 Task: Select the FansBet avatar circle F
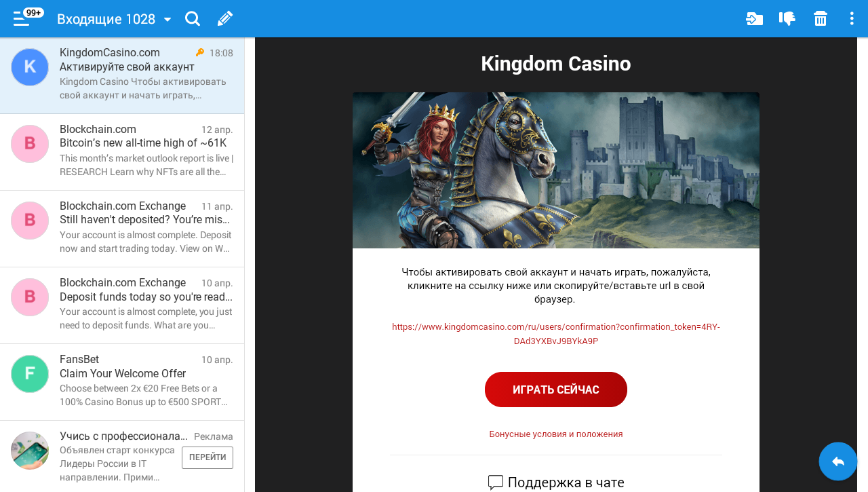(x=30, y=374)
